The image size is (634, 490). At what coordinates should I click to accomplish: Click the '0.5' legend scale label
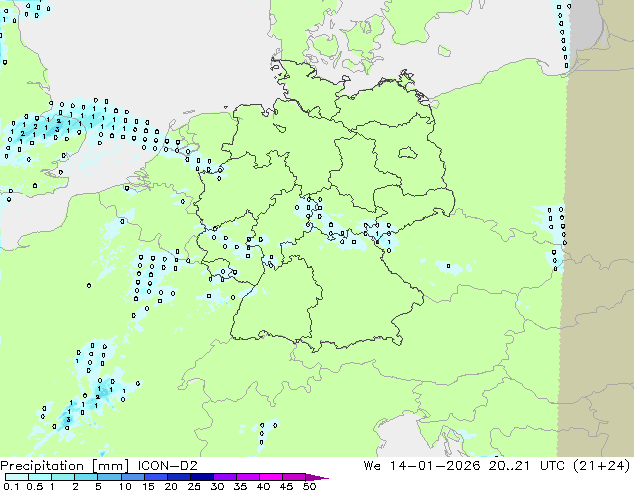pyautogui.click(x=34, y=486)
